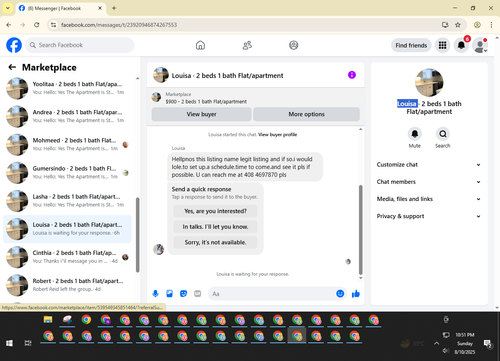Screen dimensions: 500x361
Task: Search within the conversation
Action: pyautogui.click(x=443, y=134)
